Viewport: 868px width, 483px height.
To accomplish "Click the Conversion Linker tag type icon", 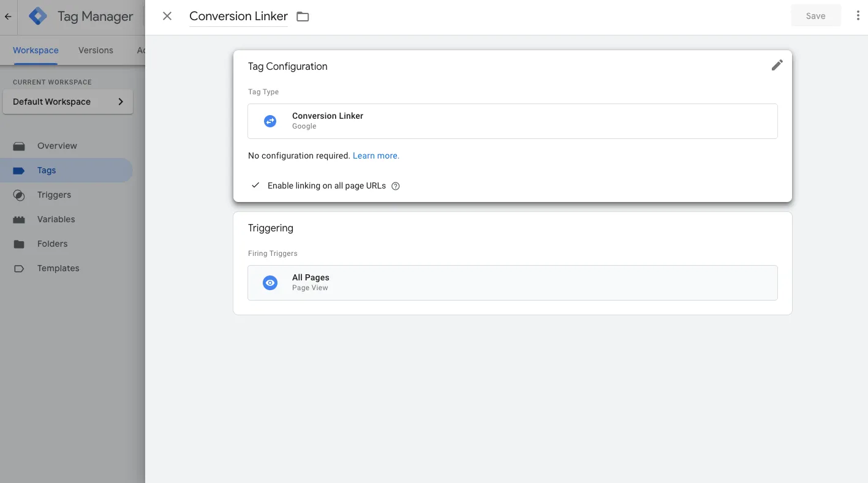I will pyautogui.click(x=270, y=121).
